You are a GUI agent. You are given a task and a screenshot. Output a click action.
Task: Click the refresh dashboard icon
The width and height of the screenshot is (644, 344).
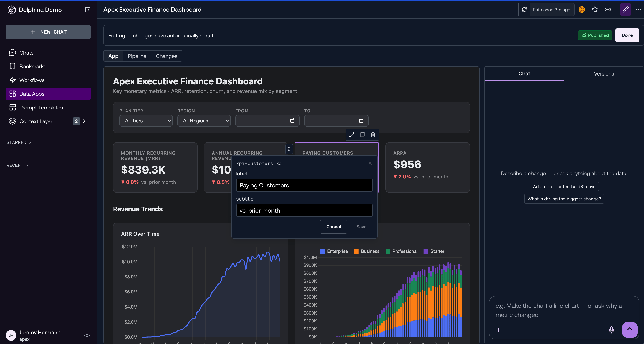tap(524, 10)
